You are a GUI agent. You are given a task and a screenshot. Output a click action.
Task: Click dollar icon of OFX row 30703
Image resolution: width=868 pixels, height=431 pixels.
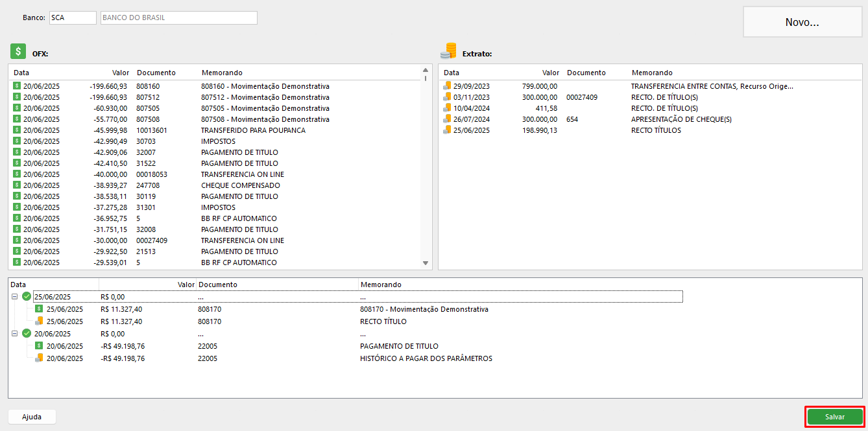pos(18,141)
